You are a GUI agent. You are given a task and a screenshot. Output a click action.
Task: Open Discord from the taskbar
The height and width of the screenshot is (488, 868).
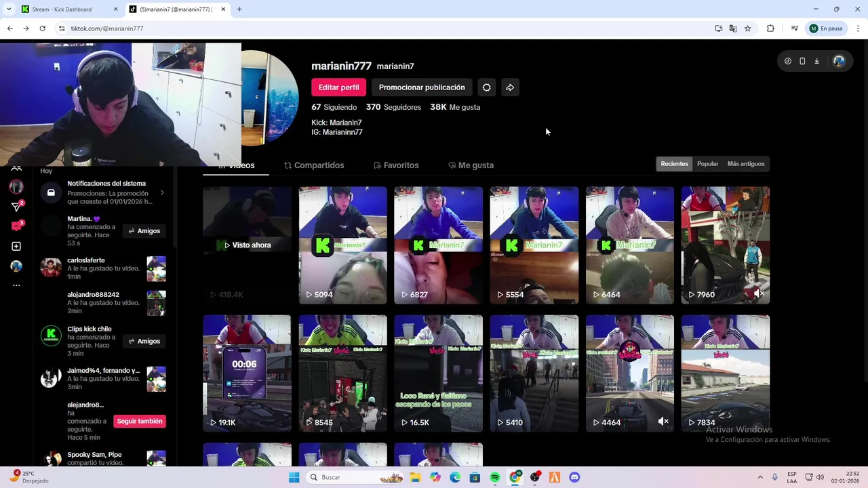(574, 477)
